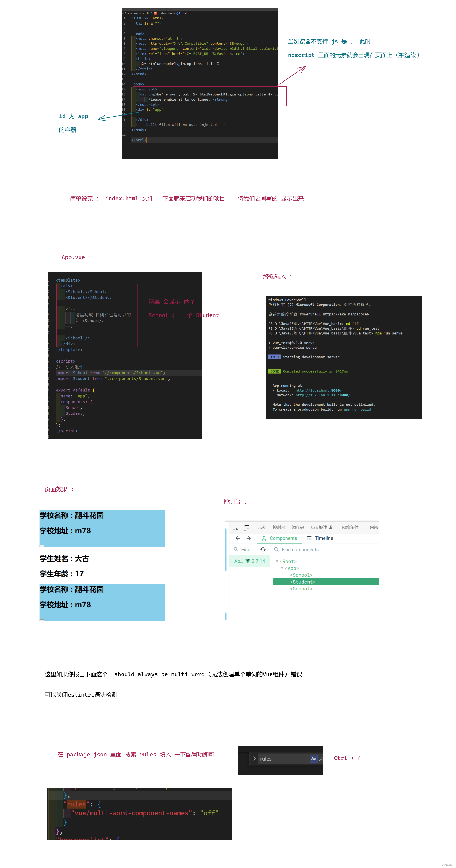Screen dimensions: 456x868
Task: Click the "off" value in rules config
Action: click(209, 813)
